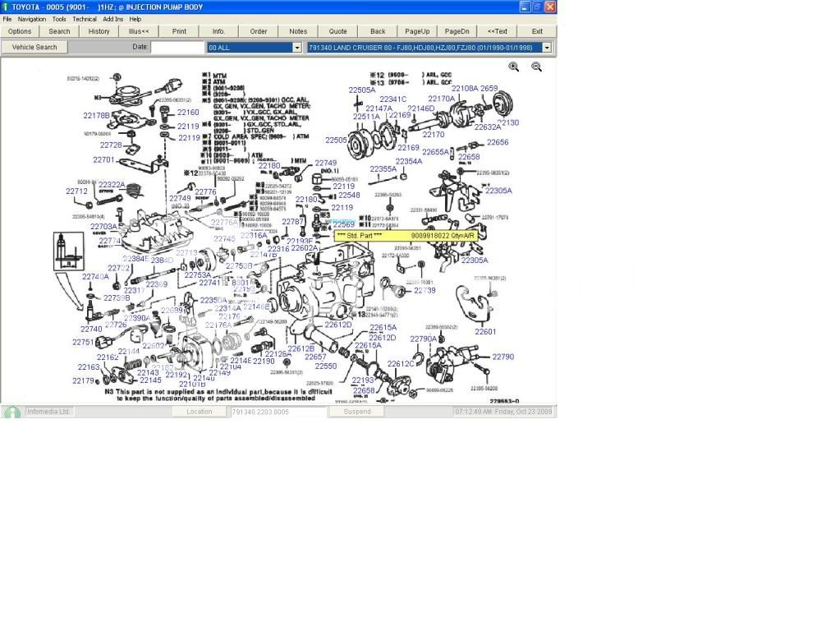Click the Print button
Viewport: 840px width, 636px height.
179,31
